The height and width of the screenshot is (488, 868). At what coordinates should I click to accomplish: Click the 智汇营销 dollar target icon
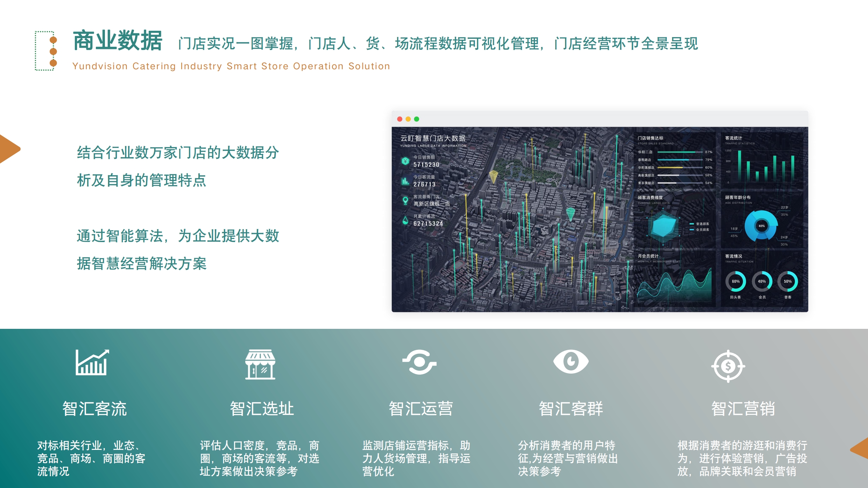[728, 366]
